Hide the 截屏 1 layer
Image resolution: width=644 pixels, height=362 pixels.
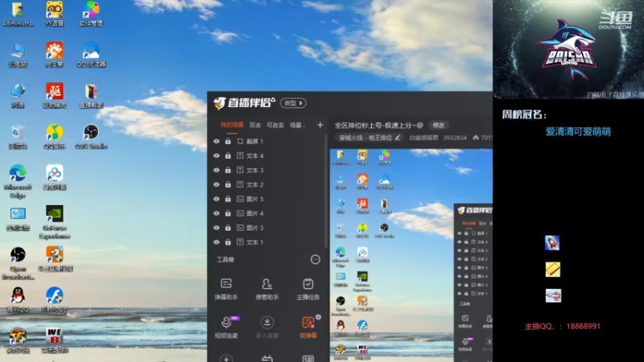217,142
